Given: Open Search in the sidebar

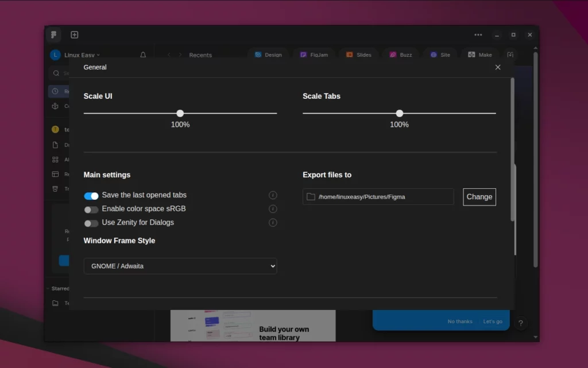Looking at the screenshot, I should [57, 73].
